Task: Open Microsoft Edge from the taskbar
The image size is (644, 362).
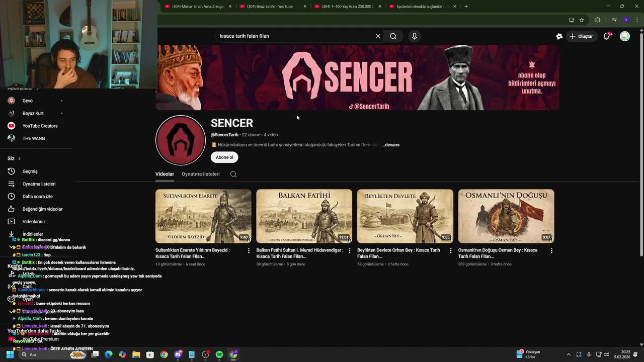Action: pos(109,354)
